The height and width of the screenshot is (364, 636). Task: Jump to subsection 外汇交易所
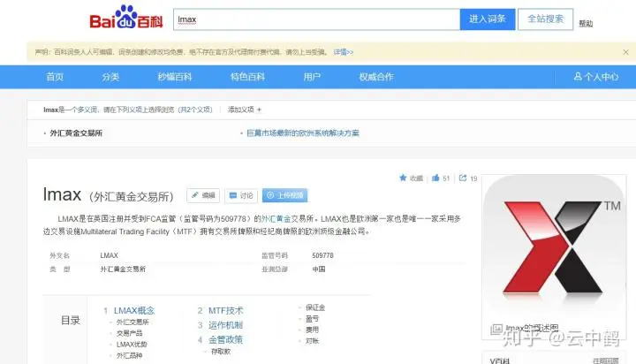(x=132, y=322)
